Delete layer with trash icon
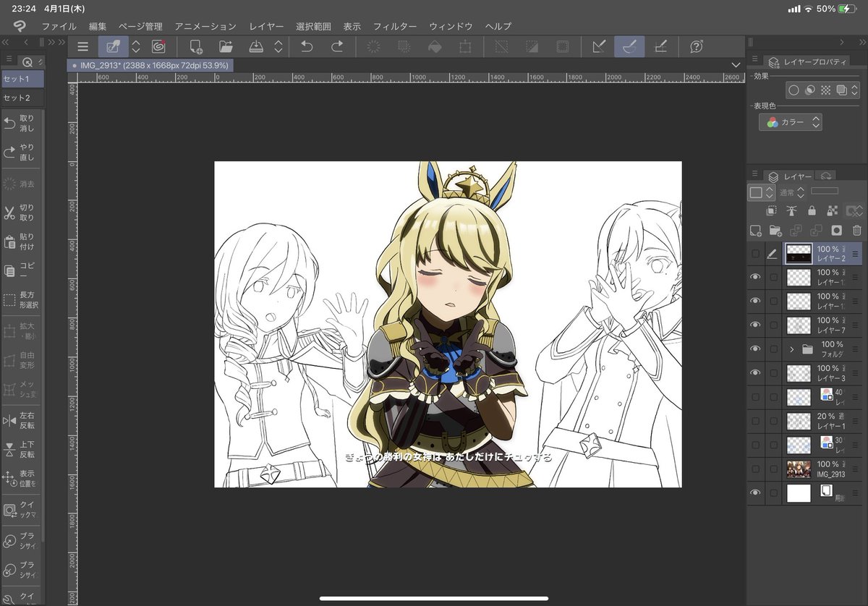868x606 pixels. [x=857, y=231]
